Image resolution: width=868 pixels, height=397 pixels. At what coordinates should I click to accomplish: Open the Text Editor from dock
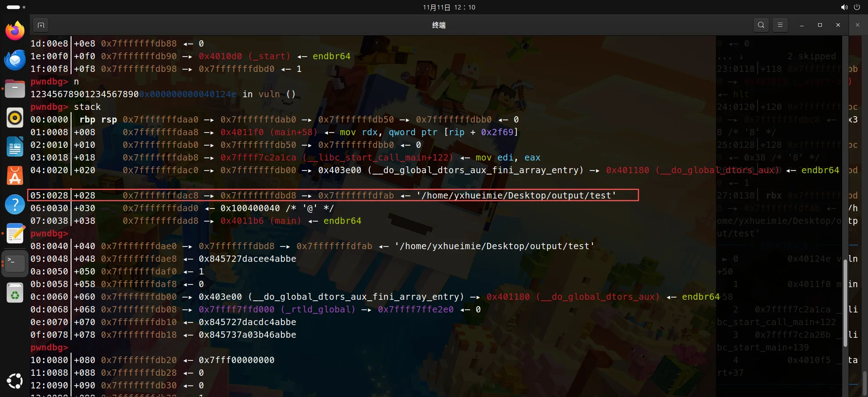(15, 233)
